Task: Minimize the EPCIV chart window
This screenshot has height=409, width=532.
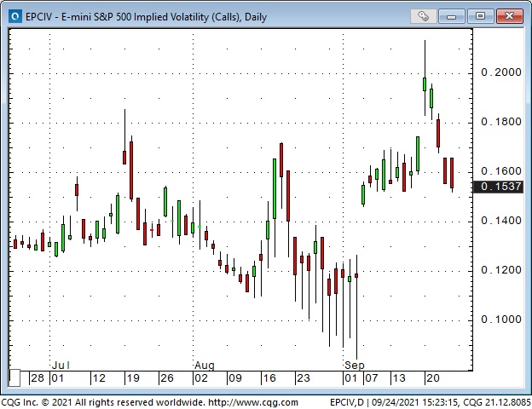Action: (x=452, y=16)
